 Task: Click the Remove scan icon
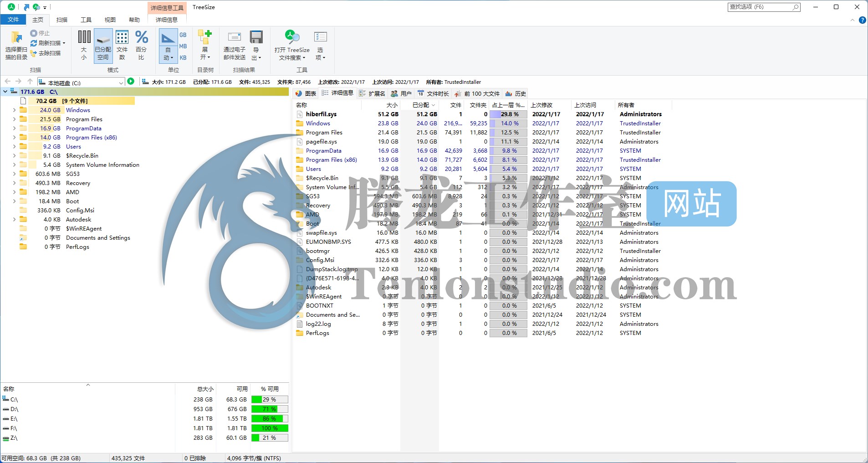[33, 53]
